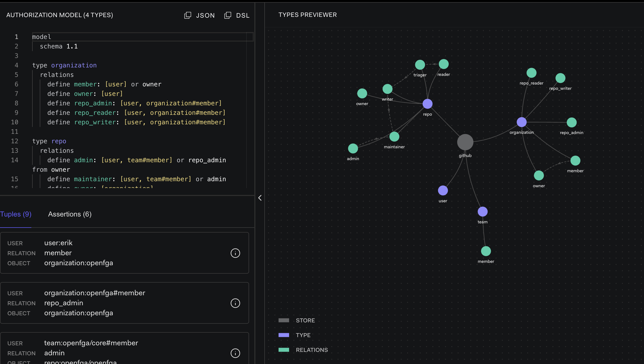Click the green maintainer relation node
This screenshot has width=644, height=364.
[394, 137]
